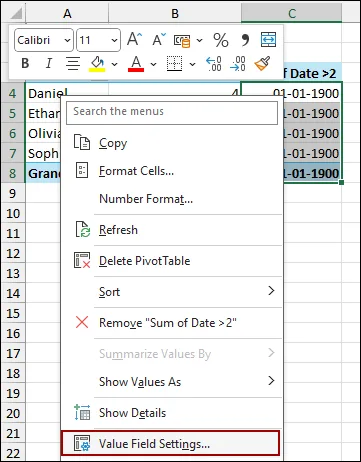
Task: Click the Grand Total date cell in row 8
Action: point(312,173)
